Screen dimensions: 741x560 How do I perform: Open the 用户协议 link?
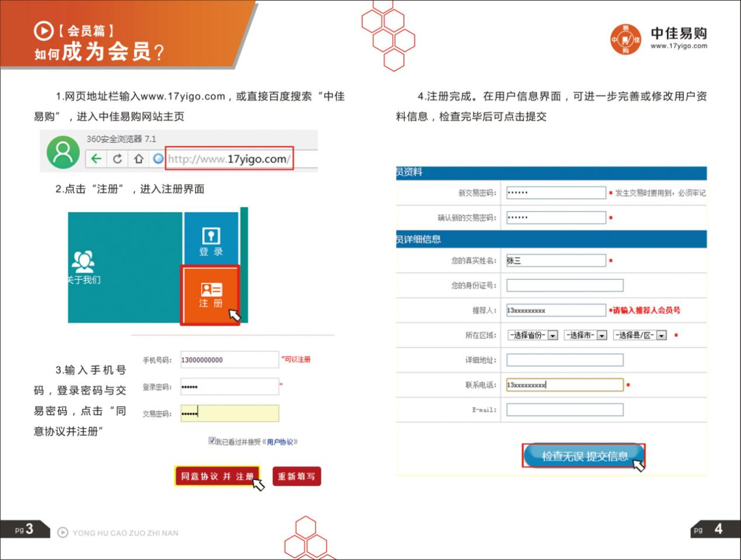pos(280,442)
